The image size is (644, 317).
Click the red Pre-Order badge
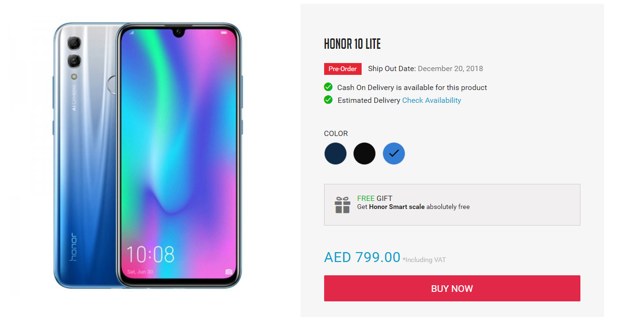(x=343, y=69)
